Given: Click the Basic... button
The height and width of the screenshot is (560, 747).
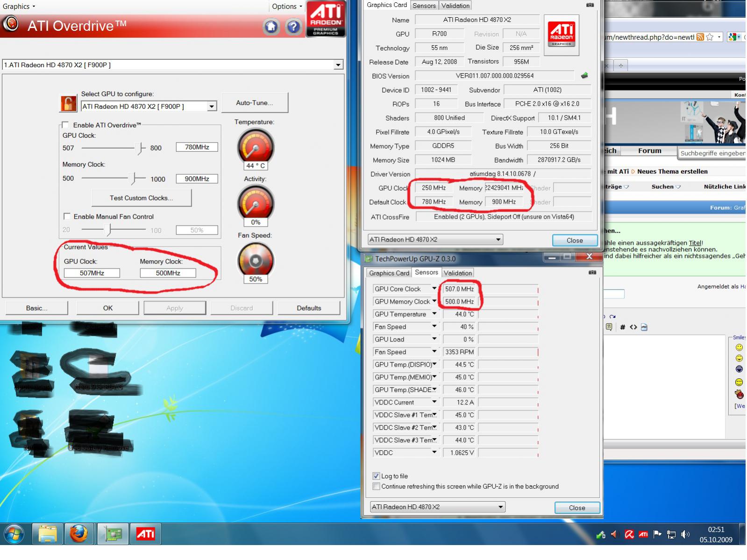Looking at the screenshot, I should pyautogui.click(x=36, y=308).
